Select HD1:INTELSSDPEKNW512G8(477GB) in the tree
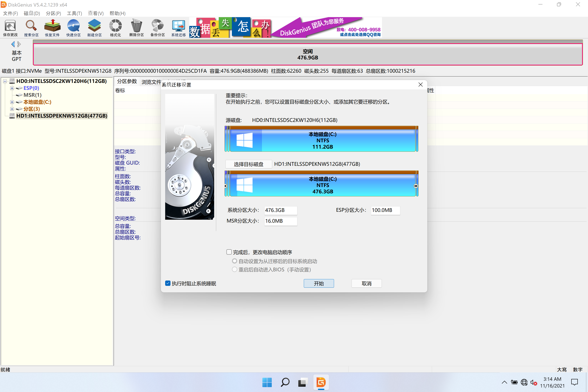 point(62,116)
